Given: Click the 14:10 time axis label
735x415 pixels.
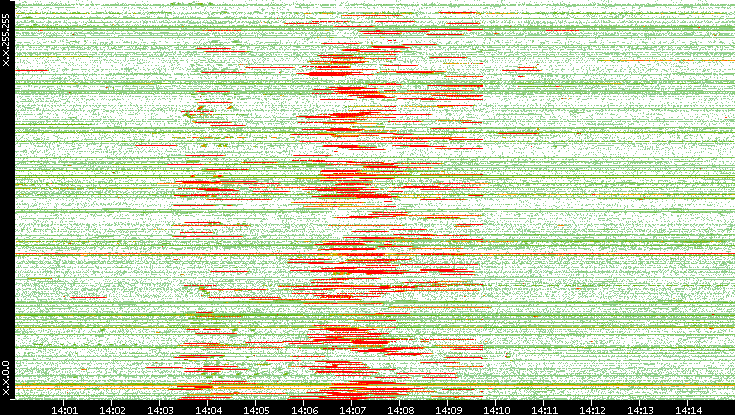Looking at the screenshot, I should coord(496,408).
